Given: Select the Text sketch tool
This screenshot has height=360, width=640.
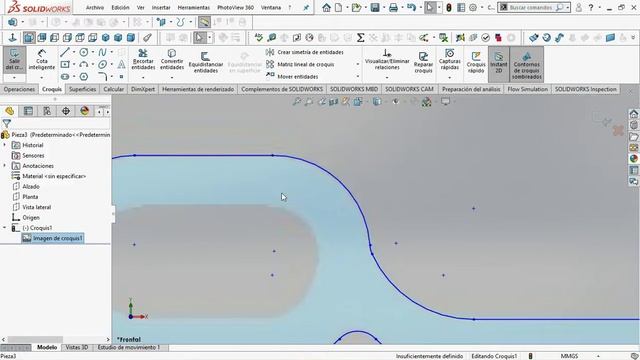Looking at the screenshot, I should point(121,64).
